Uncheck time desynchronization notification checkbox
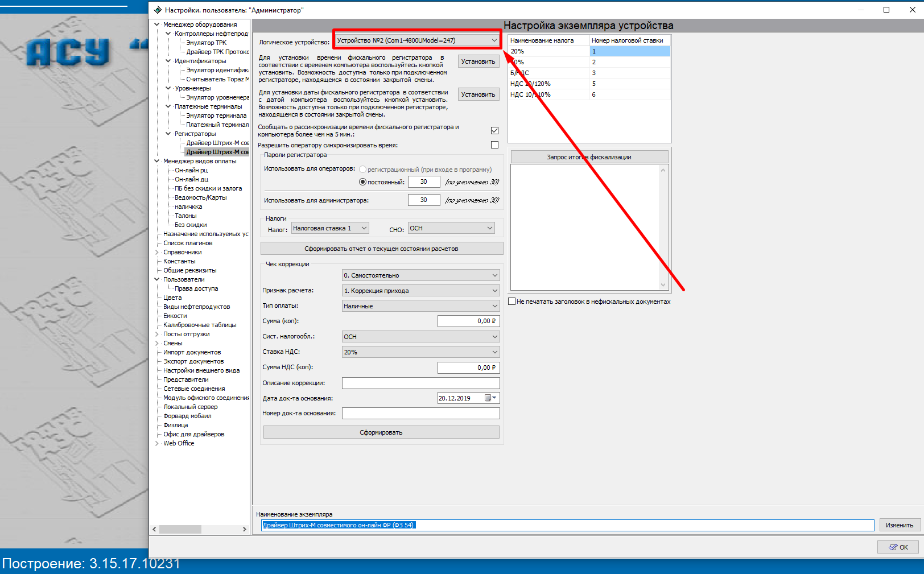 (494, 131)
